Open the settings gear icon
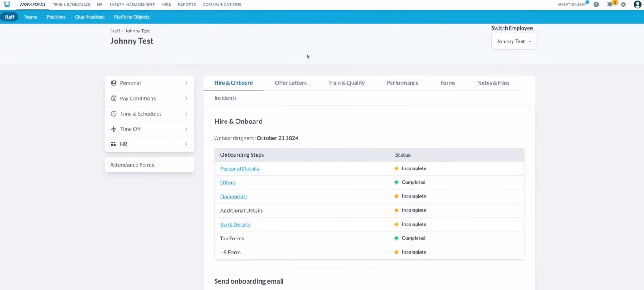The height and width of the screenshot is (290, 644). 624,5
